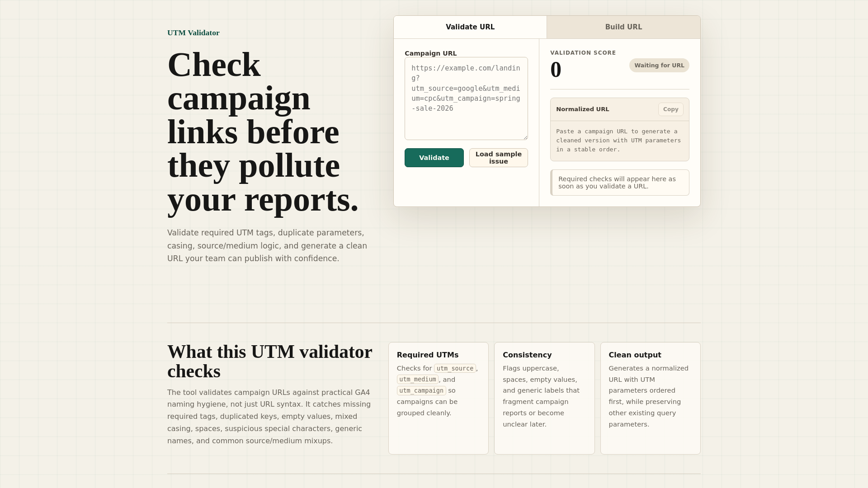Click the Clean output card title
Image resolution: width=868 pixels, height=488 pixels.
[x=635, y=355]
